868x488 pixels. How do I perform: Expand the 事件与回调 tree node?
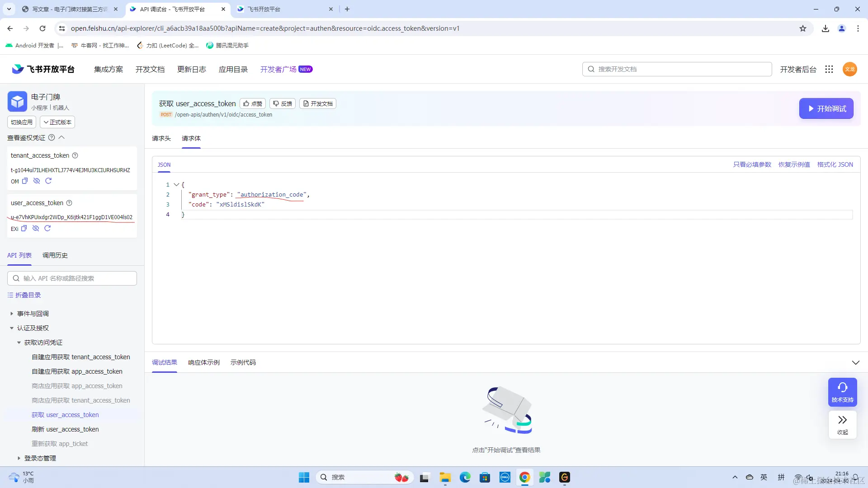12,314
